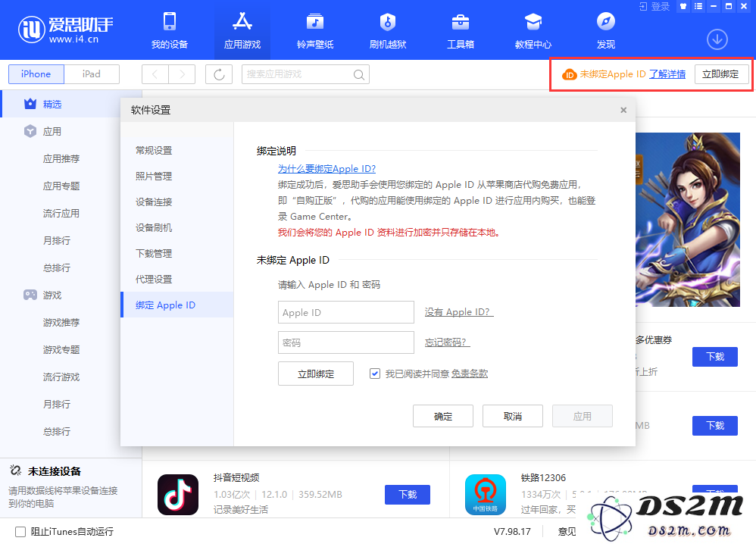The image size is (756, 544).
Task: Switch to the iPad tab
Action: pyautogui.click(x=92, y=74)
